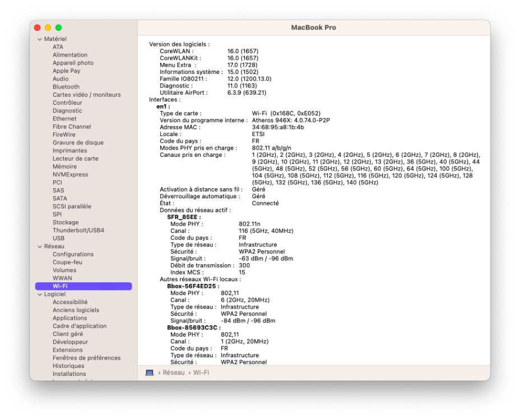
Task: Select Cadre d'application in sidebar
Action: point(80,326)
